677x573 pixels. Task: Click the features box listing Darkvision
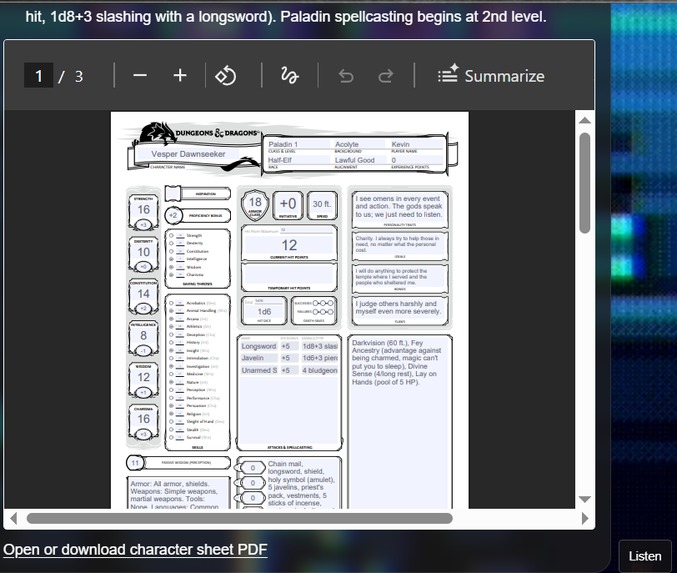[x=400, y=421]
